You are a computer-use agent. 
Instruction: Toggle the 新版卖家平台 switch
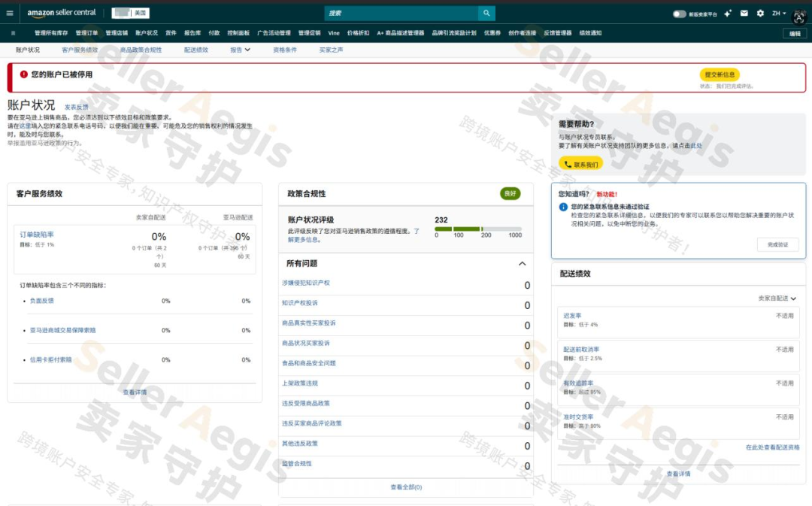(679, 14)
